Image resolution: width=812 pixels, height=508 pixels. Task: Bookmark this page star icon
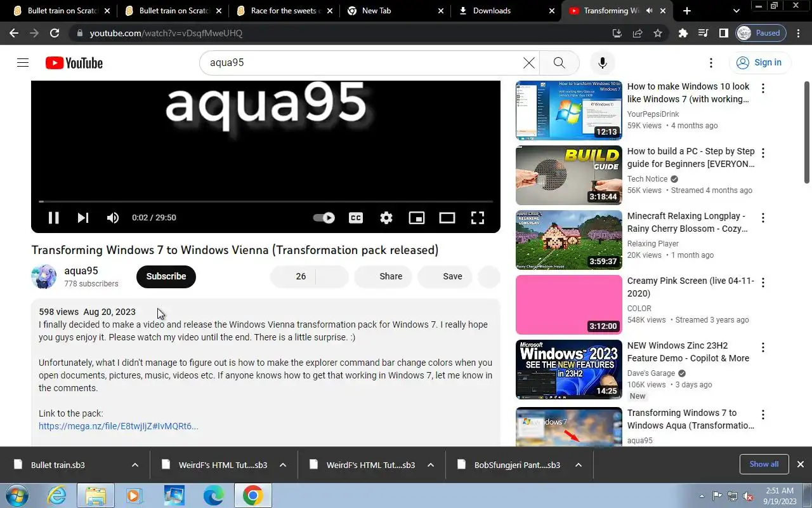tap(658, 33)
